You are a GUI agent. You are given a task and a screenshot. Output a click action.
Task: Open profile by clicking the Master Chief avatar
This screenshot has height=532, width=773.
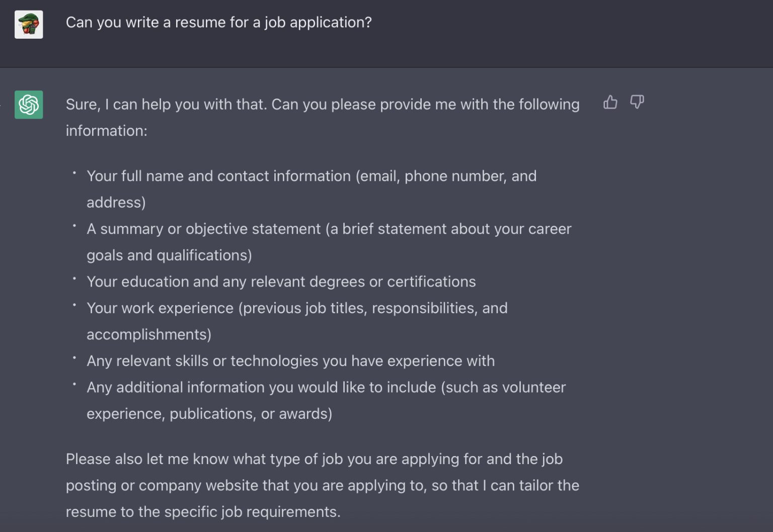(29, 24)
